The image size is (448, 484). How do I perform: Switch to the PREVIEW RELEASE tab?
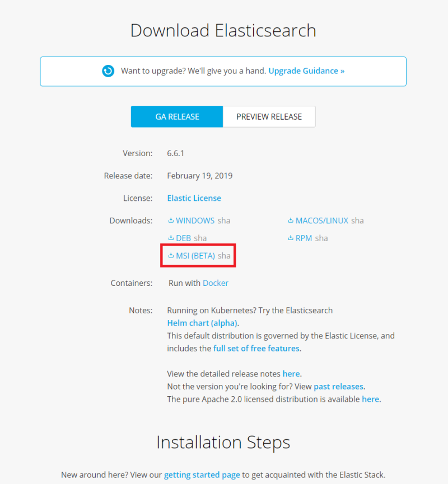point(269,116)
